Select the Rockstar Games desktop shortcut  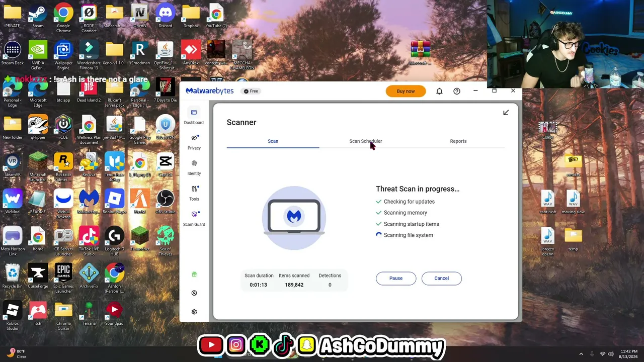pyautogui.click(x=63, y=167)
